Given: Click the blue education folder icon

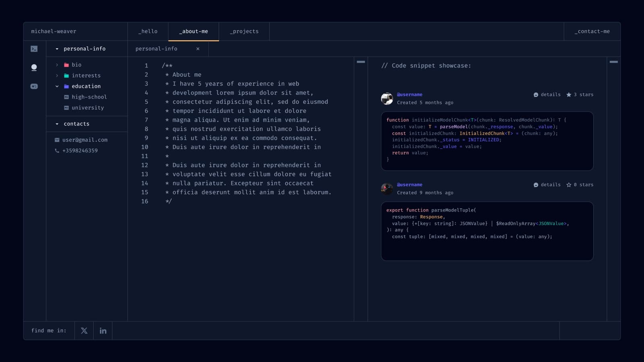Looking at the screenshot, I should [66, 86].
